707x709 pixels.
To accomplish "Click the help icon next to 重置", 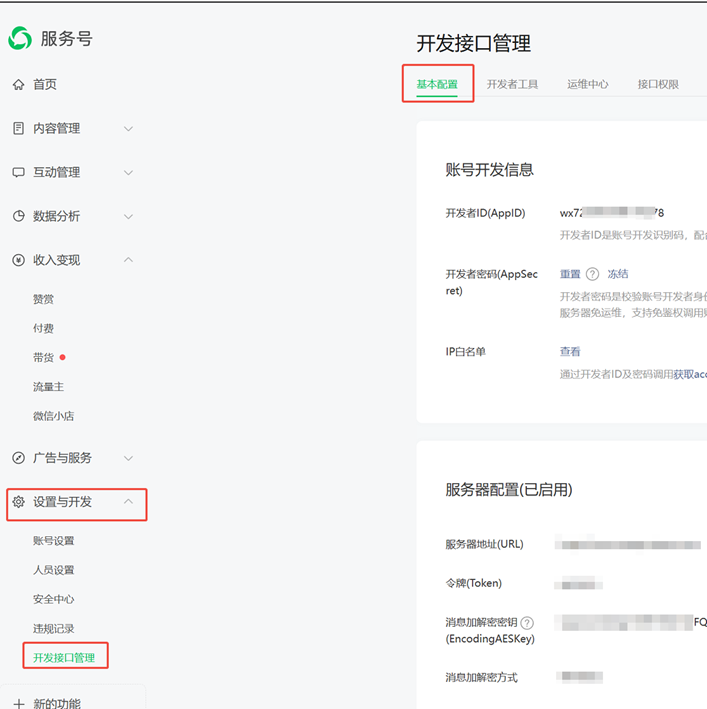I will [592, 274].
